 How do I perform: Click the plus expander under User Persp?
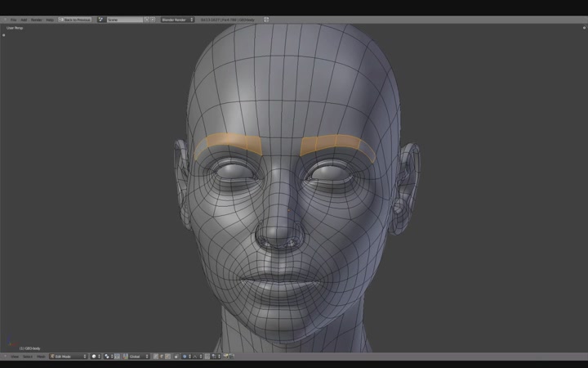(4, 35)
